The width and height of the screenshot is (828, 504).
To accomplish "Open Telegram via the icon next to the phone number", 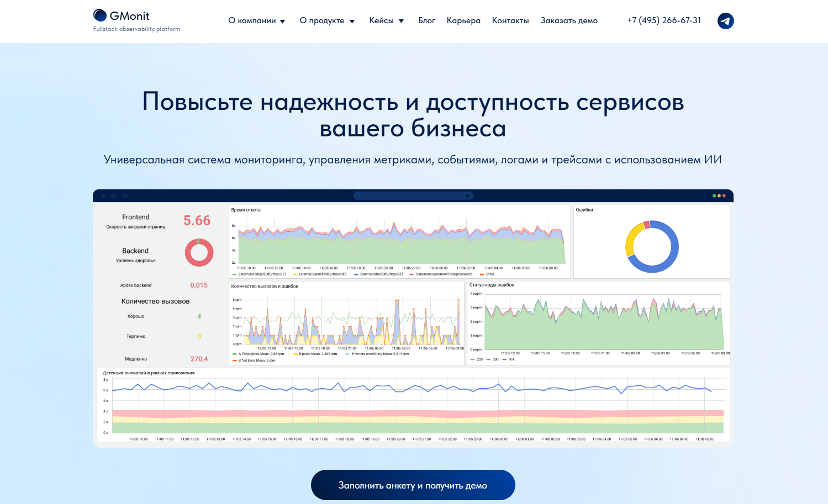I will pos(725,20).
